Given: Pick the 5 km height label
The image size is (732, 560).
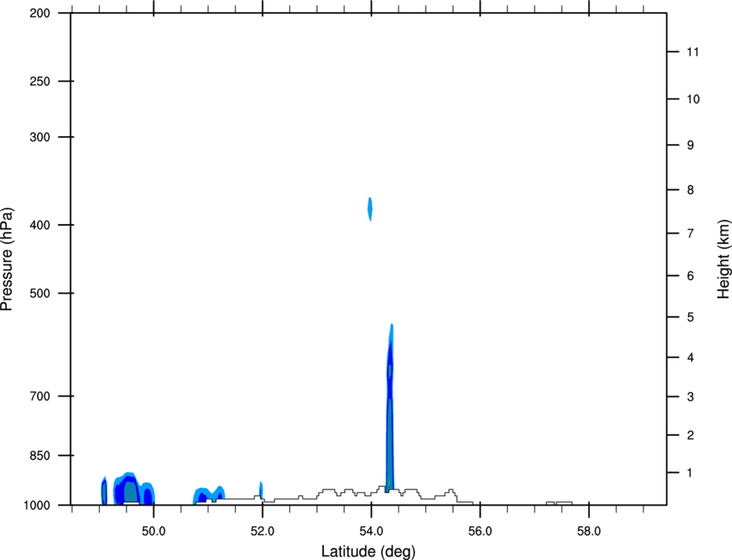Looking at the screenshot, I should (x=690, y=317).
